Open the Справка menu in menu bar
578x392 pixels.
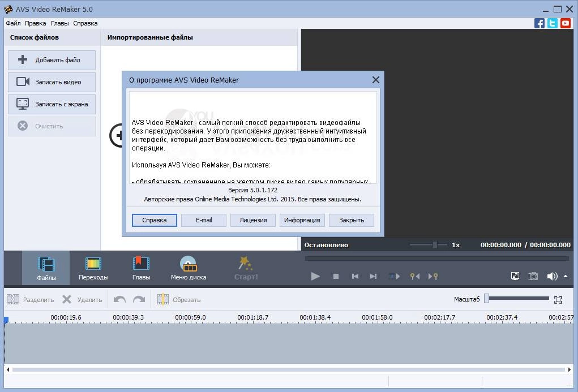pyautogui.click(x=85, y=23)
